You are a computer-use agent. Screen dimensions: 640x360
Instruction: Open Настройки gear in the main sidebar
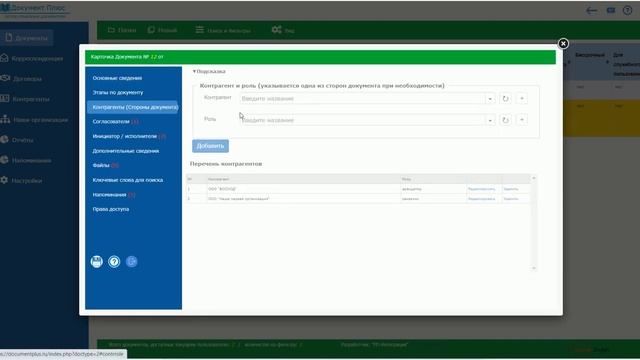click(21, 180)
